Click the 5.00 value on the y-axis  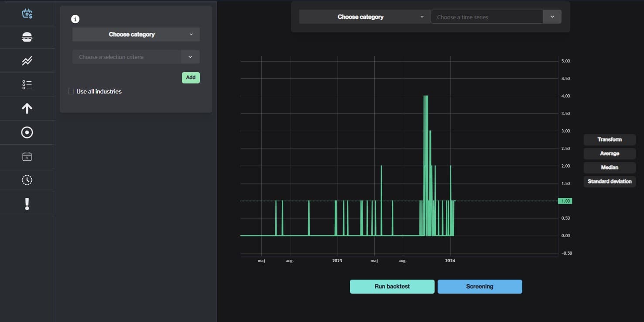[x=565, y=61]
